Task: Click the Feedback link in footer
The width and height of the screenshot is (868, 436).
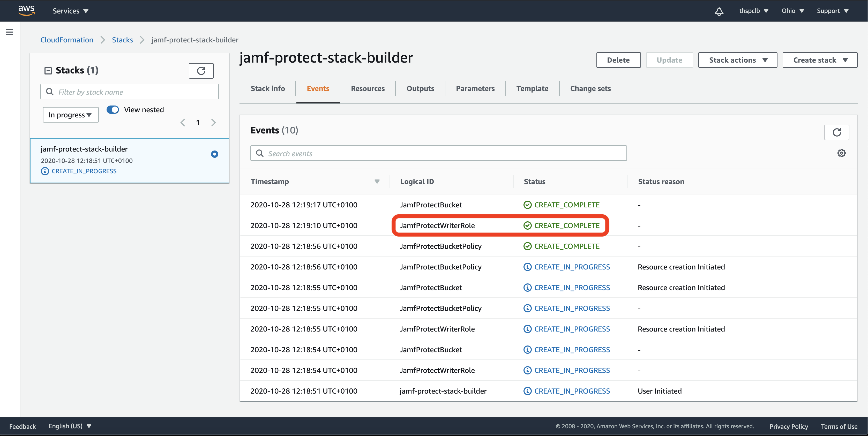Action: [22, 427]
